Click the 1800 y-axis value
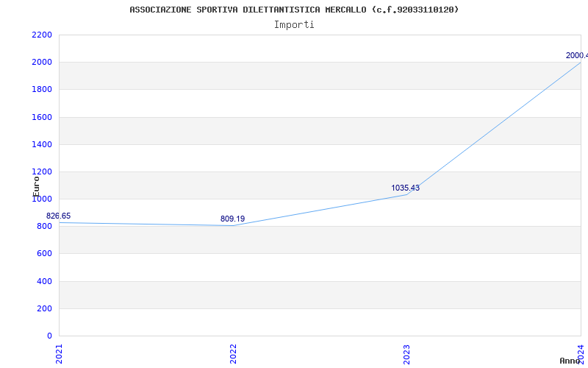Screen dimensions: 588x368 point(42,90)
